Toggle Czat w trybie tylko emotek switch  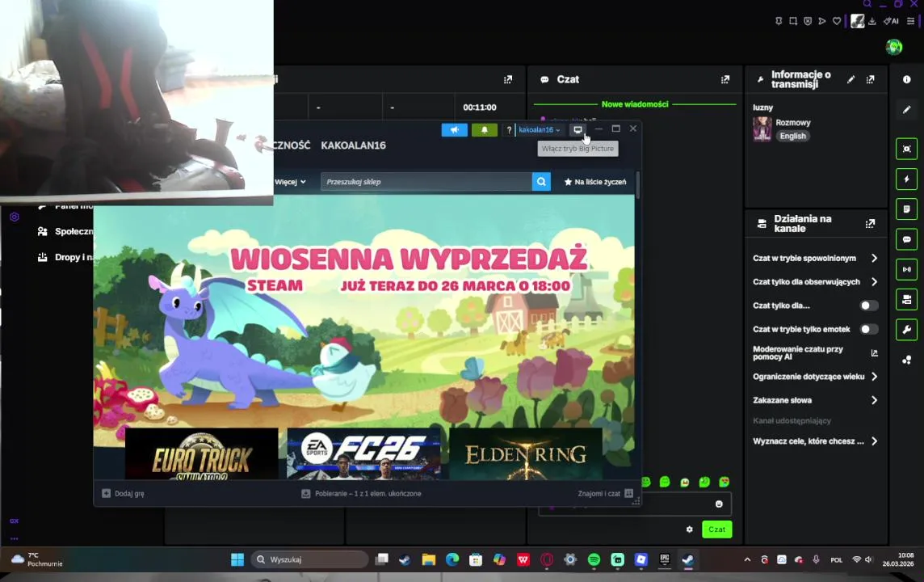[868, 329]
